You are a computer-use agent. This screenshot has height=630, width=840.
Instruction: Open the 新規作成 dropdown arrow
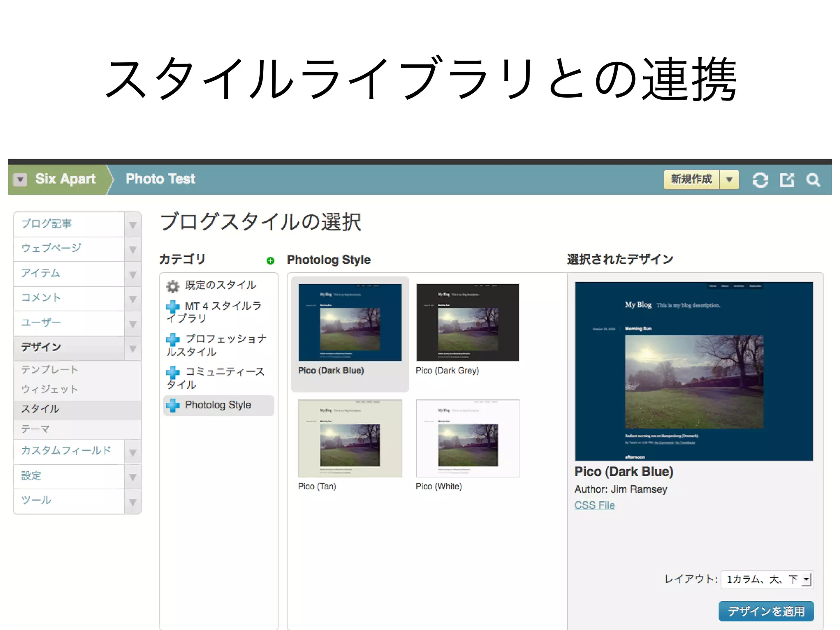[x=729, y=179]
